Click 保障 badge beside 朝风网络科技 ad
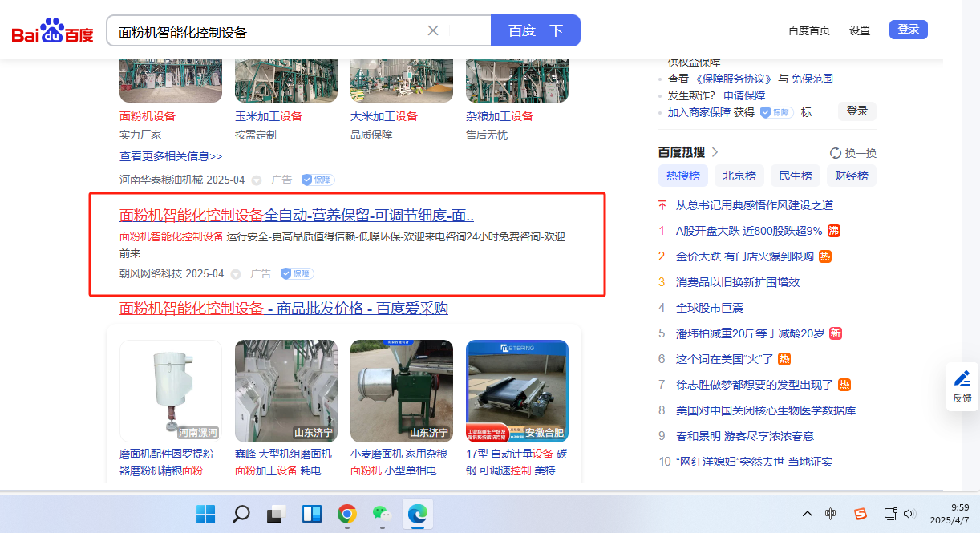This screenshot has height=533, width=980. 297,274
